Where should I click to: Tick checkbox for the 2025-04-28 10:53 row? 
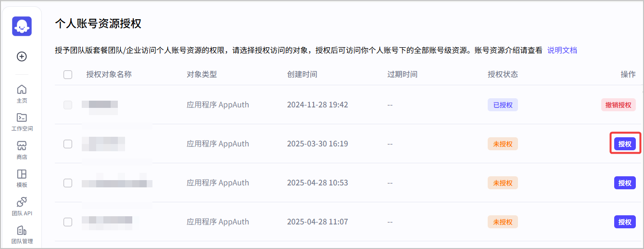click(68, 183)
